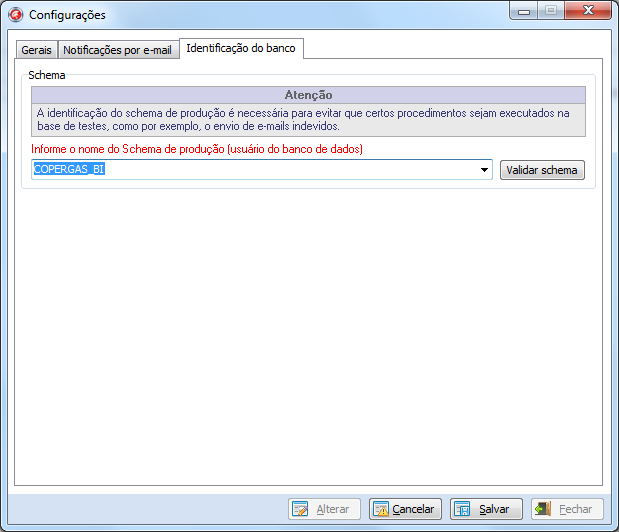Click the Atenção header bar
Screen dimensions: 619x532
click(308, 95)
